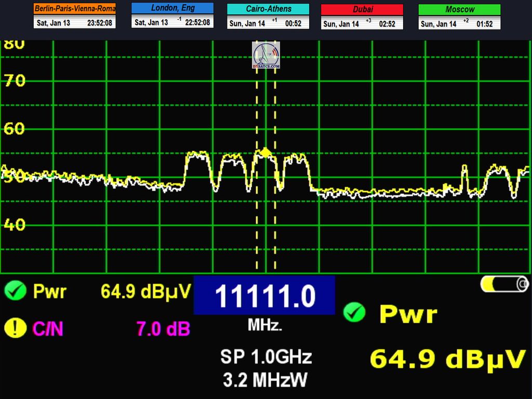Click the small 64.9 dBµV power reading
The height and width of the screenshot is (399, 532).
[145, 291]
